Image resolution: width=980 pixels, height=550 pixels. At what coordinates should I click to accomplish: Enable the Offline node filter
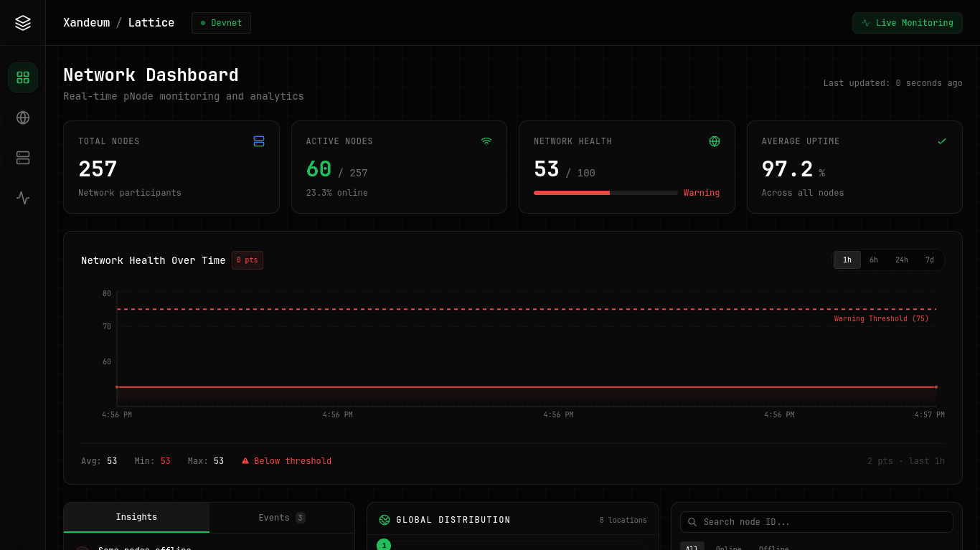(x=773, y=547)
